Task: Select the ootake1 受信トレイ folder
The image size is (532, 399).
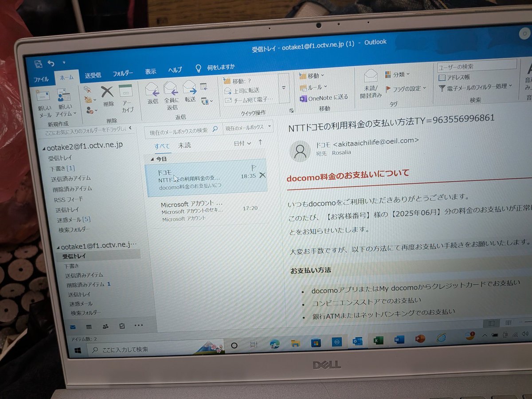Action: (x=74, y=256)
